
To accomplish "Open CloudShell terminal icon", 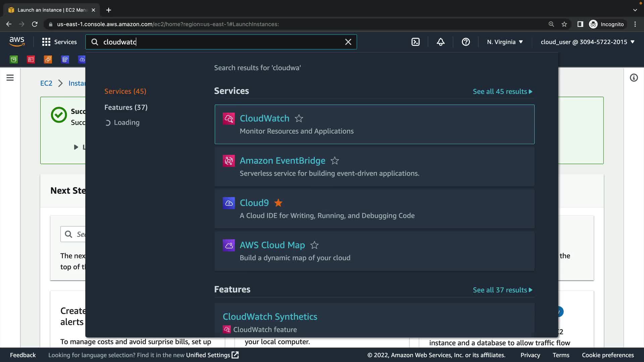I will (415, 42).
